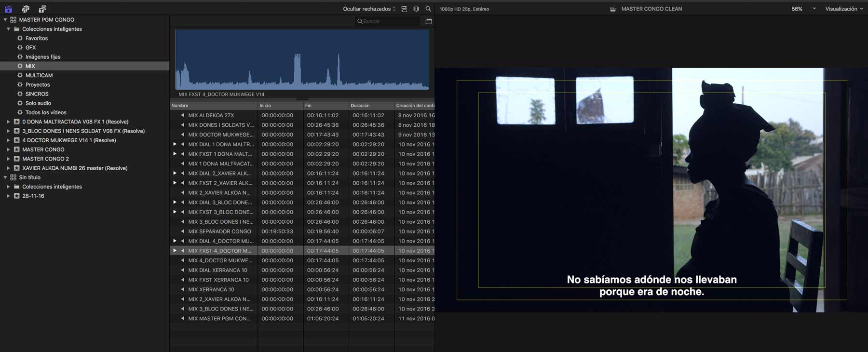Sort list by Duración column header
This screenshot has width=868, height=352.
(x=372, y=105)
